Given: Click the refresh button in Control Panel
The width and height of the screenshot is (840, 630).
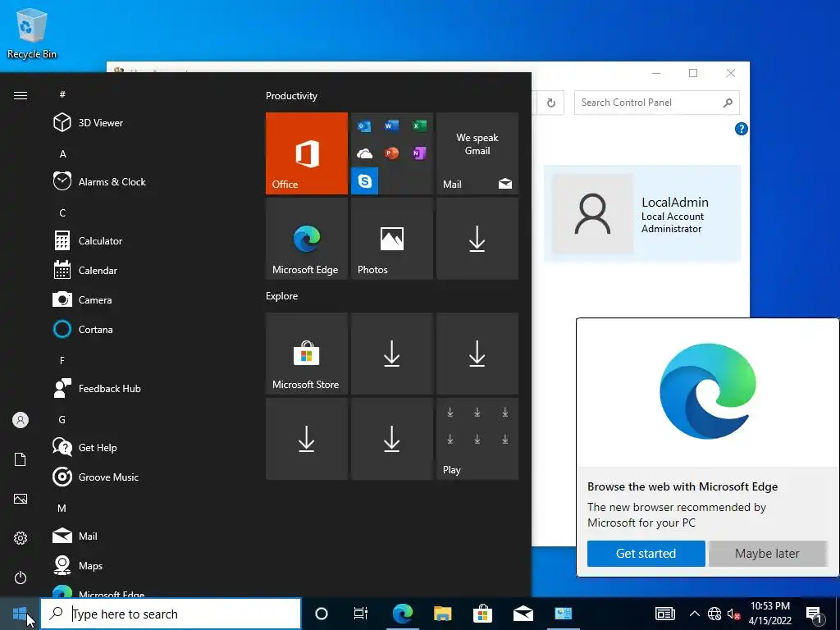Looking at the screenshot, I should pyautogui.click(x=550, y=103).
